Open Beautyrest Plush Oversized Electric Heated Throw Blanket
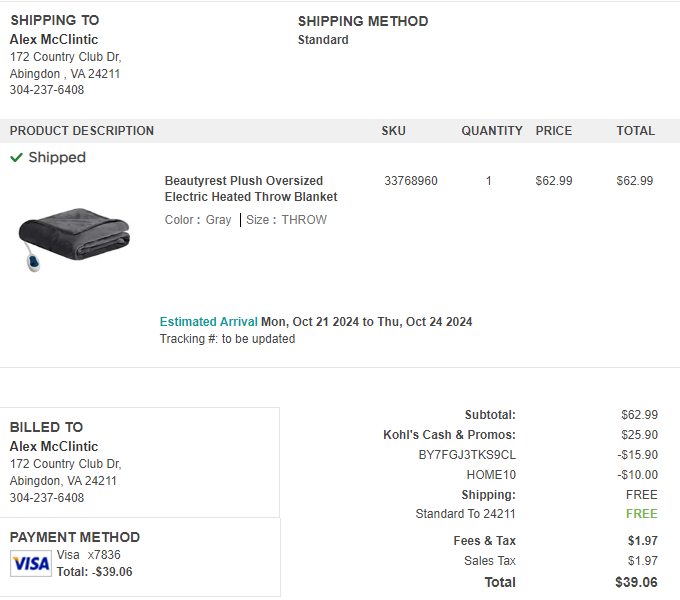 click(251, 189)
